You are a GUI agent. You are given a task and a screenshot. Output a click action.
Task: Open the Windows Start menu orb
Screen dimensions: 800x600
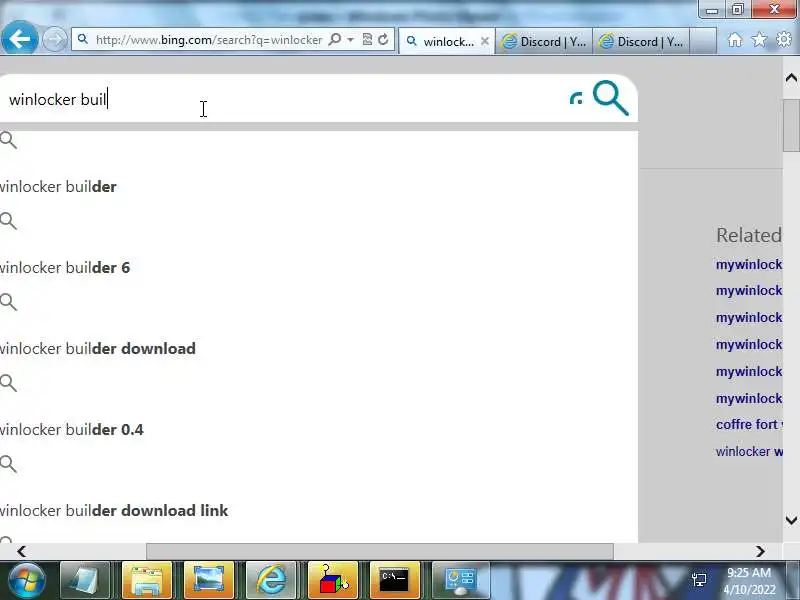pyautogui.click(x=26, y=580)
